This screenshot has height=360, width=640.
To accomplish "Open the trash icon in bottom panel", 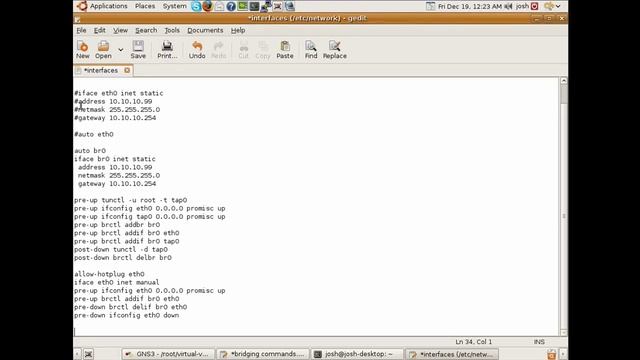I will [551, 354].
